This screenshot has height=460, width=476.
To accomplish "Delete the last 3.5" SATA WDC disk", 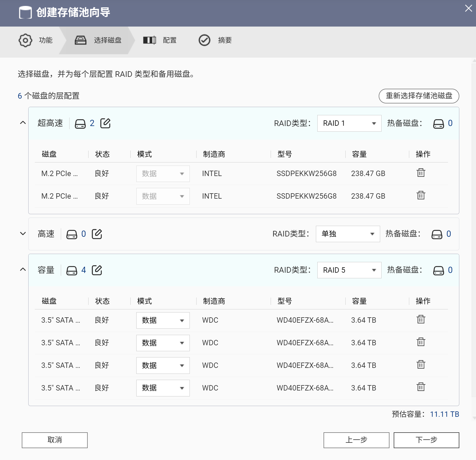I will pyautogui.click(x=421, y=387).
